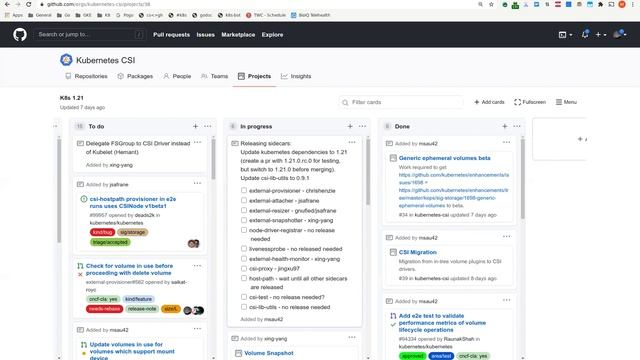Check external-health-monitor checkbox
The image size is (640, 360).
coord(244,259)
